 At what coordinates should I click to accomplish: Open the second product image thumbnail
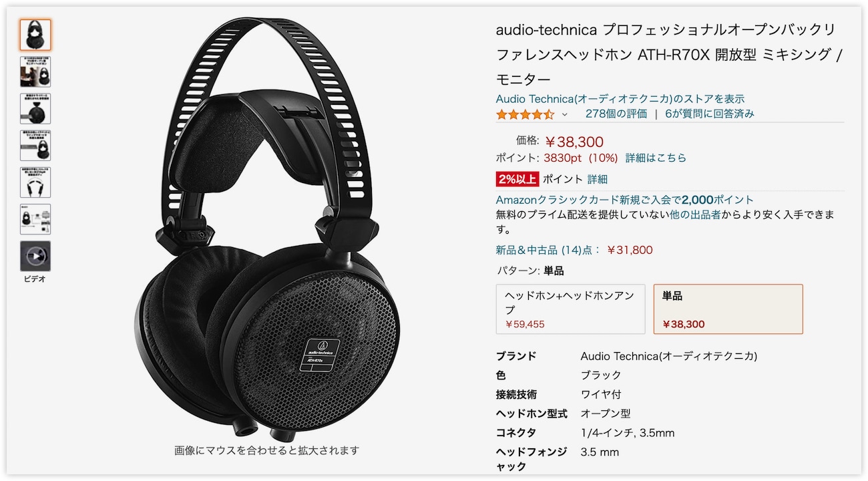point(35,72)
